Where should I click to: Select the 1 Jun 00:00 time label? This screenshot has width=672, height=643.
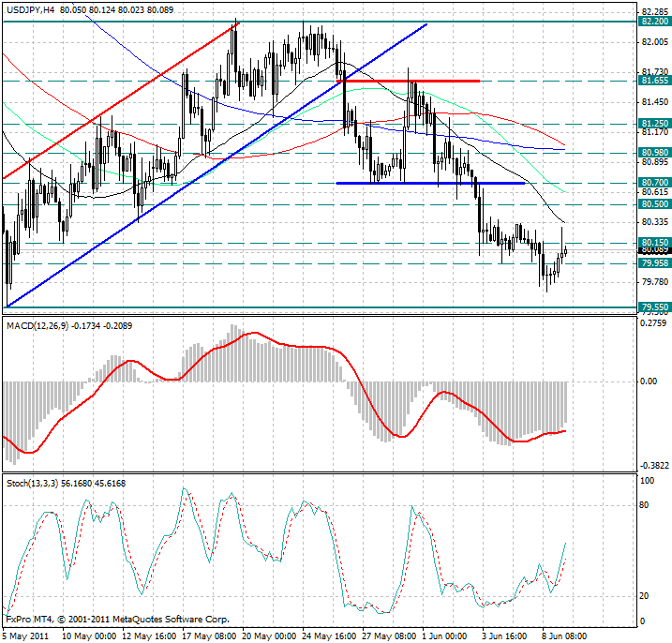tap(444, 635)
